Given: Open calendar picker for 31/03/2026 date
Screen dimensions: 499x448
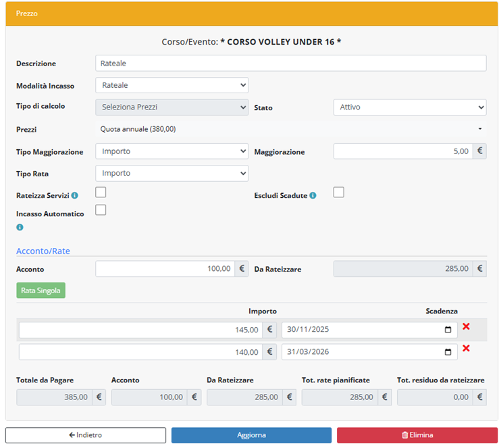Looking at the screenshot, I should pos(448,352).
